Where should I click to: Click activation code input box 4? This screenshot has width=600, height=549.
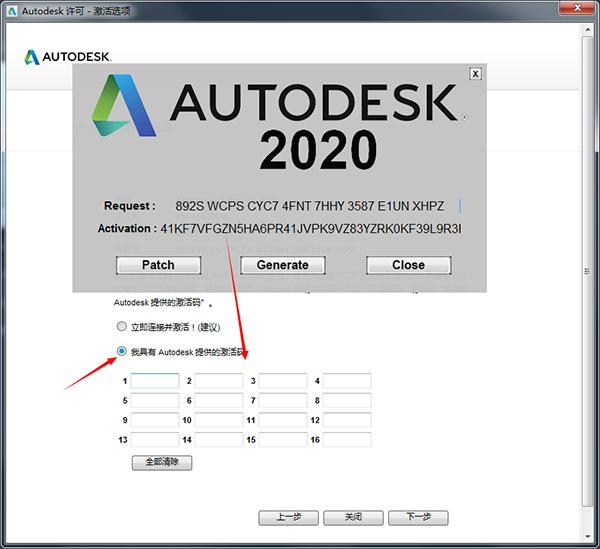[x=347, y=381]
